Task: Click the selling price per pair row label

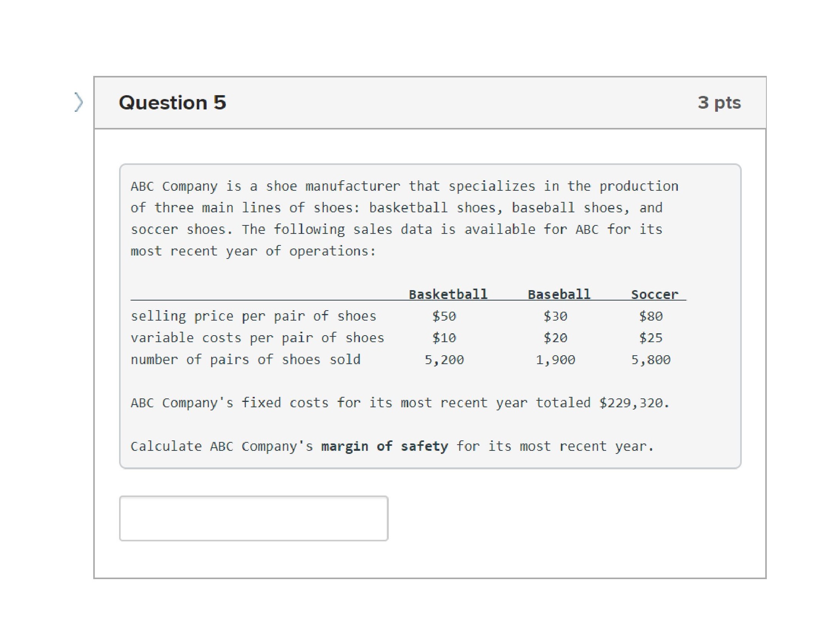Action: [254, 316]
